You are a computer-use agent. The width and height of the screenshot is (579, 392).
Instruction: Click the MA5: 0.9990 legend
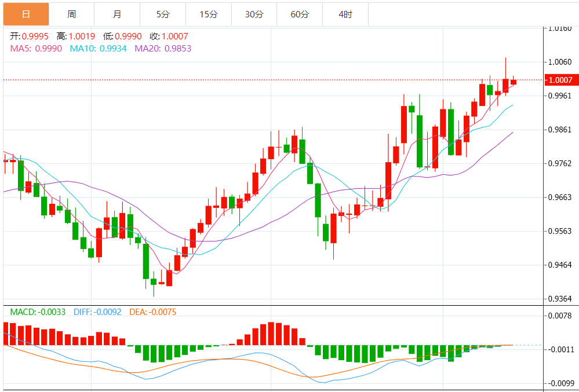[36, 49]
